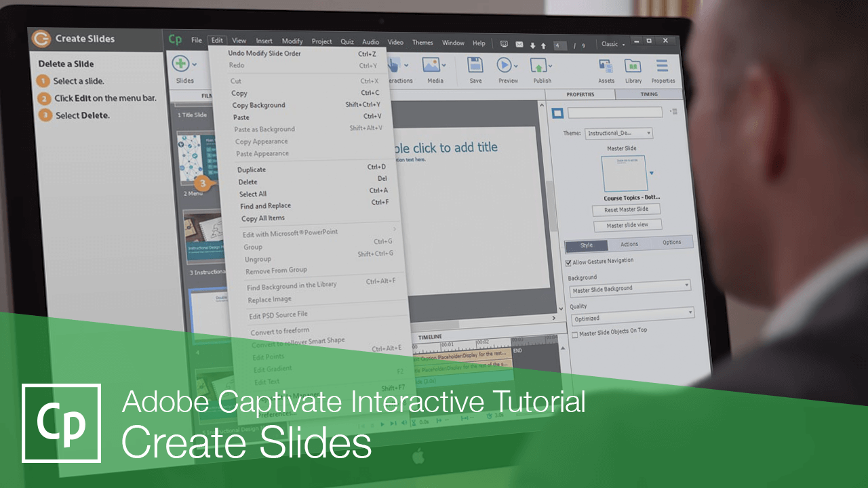Viewport: 868px width, 488px height.
Task: Click the Publish icon in toolbar
Action: click(x=538, y=66)
